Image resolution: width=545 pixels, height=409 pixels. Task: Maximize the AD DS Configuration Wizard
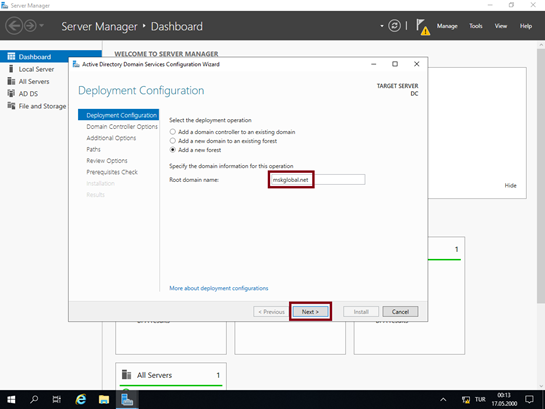(395, 64)
